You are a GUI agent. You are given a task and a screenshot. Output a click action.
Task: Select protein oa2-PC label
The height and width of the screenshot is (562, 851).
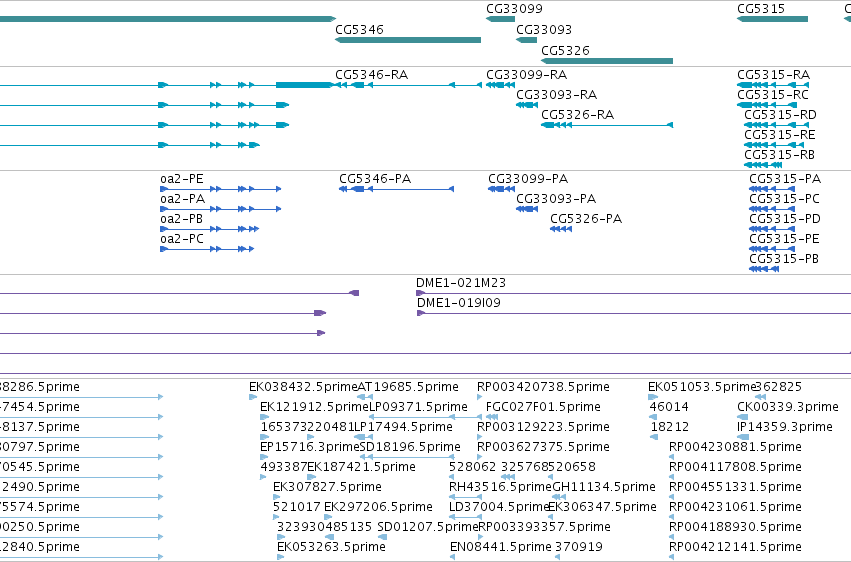point(182,239)
